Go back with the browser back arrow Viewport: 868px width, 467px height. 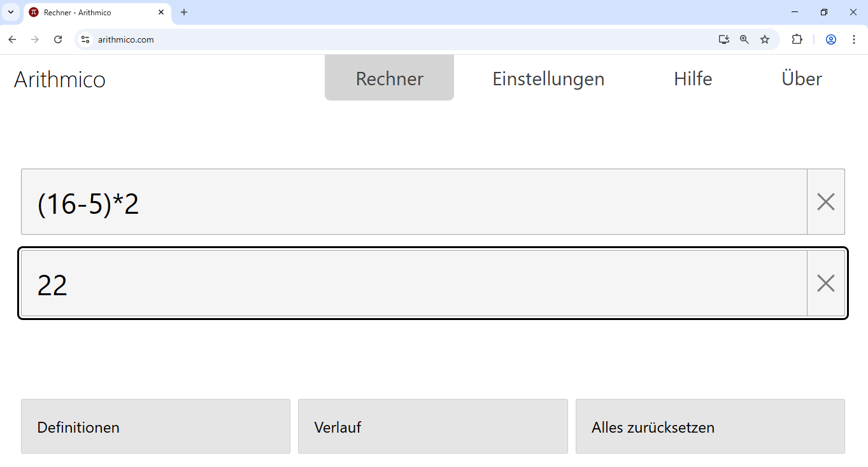[12, 39]
